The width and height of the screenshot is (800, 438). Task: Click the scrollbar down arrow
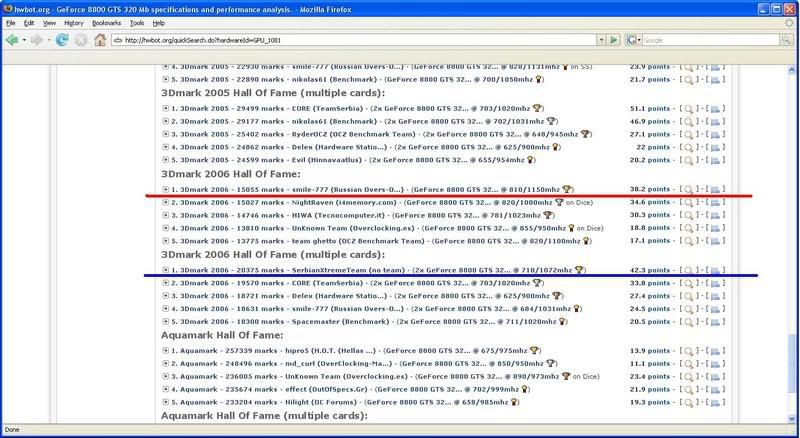pyautogui.click(x=792, y=419)
